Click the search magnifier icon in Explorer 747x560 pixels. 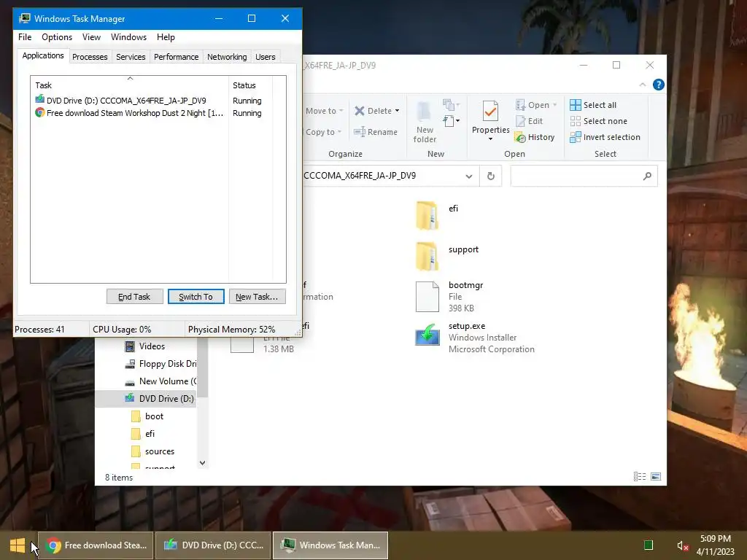tap(647, 176)
